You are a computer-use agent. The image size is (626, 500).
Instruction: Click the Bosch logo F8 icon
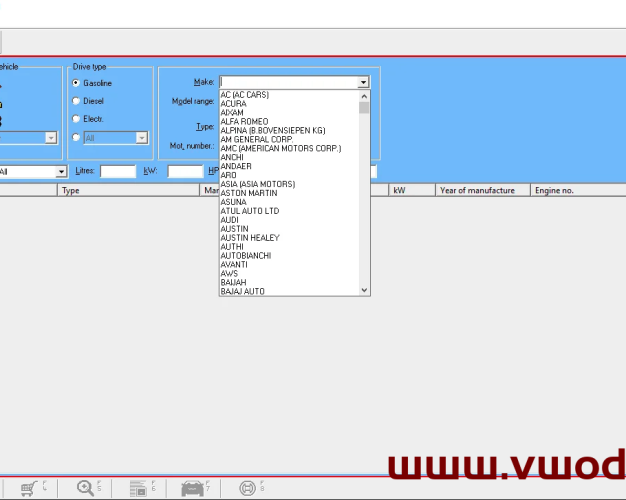[248, 488]
